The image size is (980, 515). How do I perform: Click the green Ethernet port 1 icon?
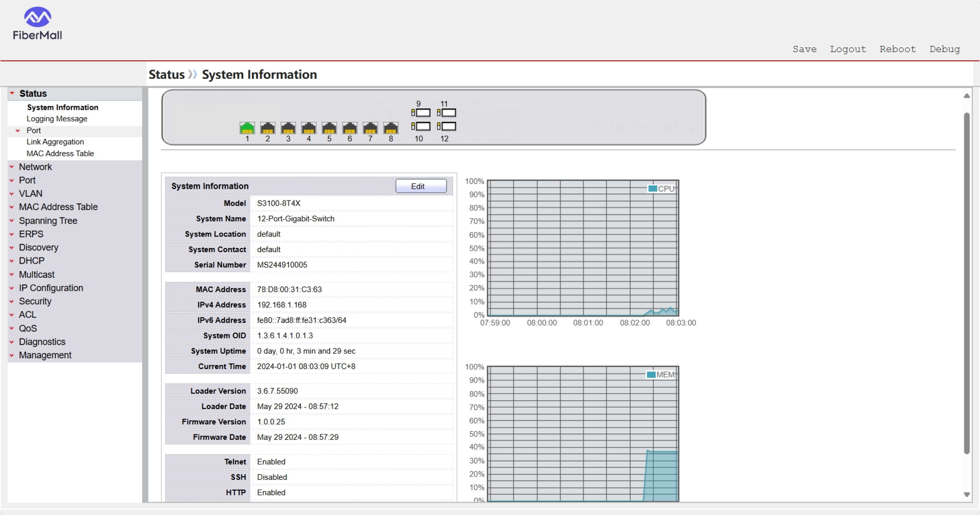click(247, 128)
